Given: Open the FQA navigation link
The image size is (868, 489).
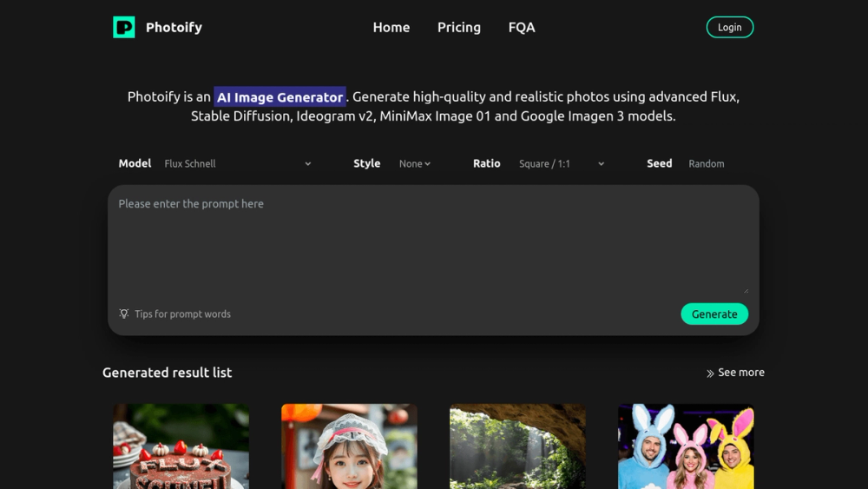Looking at the screenshot, I should (x=522, y=27).
